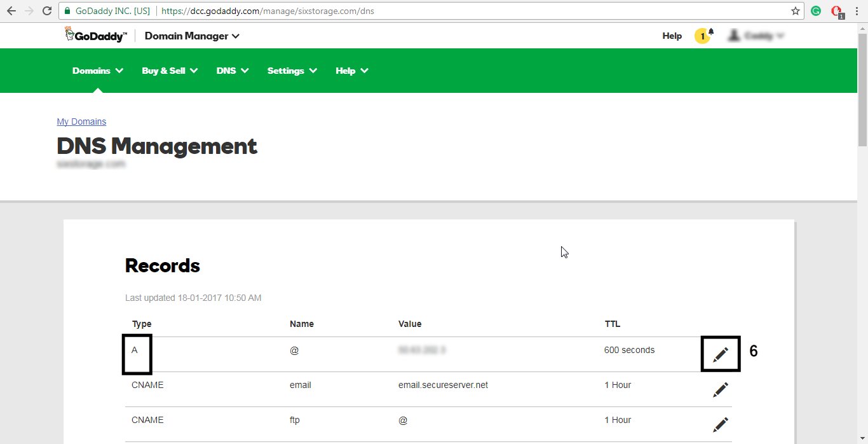Click the GoDaddy logo
Screen dimensions: 868x444
[96, 36]
